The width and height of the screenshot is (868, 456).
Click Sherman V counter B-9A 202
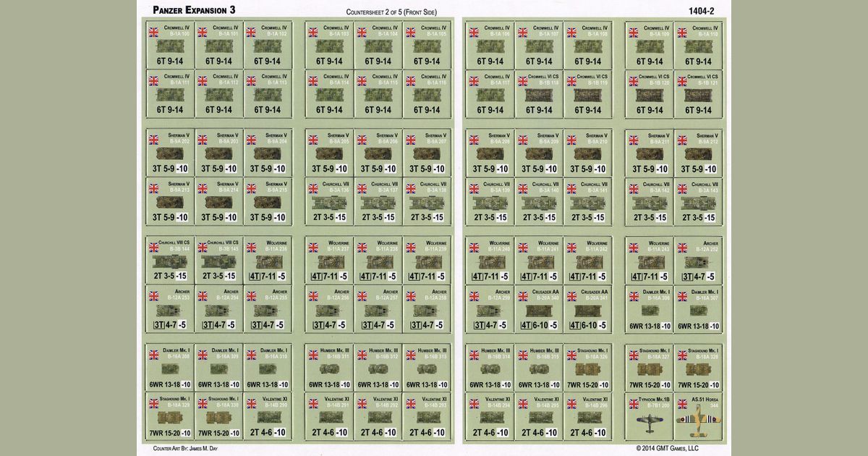pos(169,153)
